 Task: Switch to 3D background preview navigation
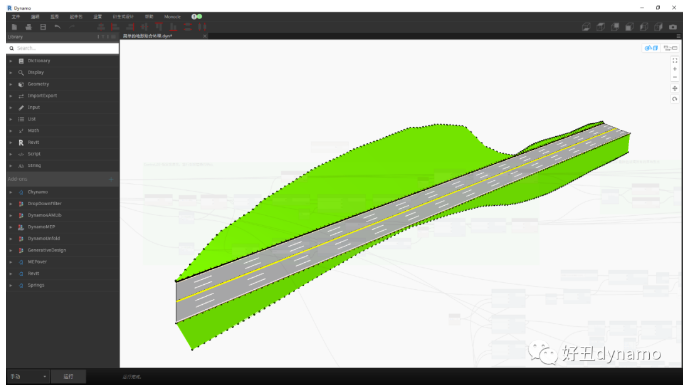click(x=651, y=48)
